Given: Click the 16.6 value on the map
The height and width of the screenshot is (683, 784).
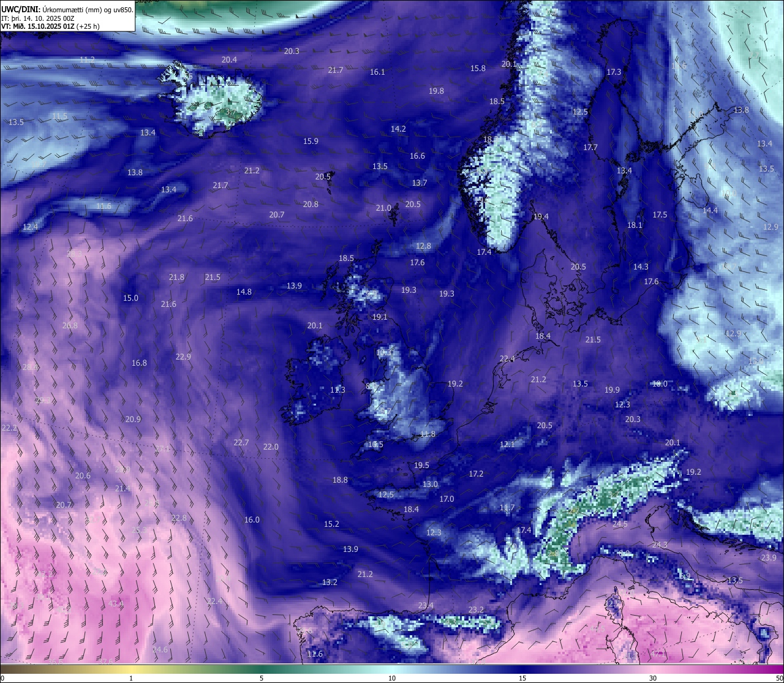Looking at the screenshot, I should 417,156.
